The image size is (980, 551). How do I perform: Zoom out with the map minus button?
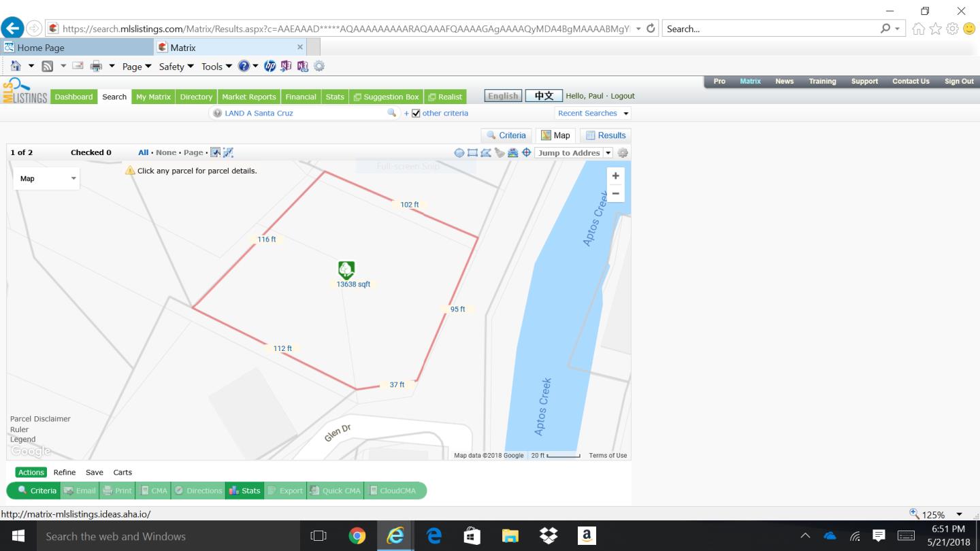[615, 193]
